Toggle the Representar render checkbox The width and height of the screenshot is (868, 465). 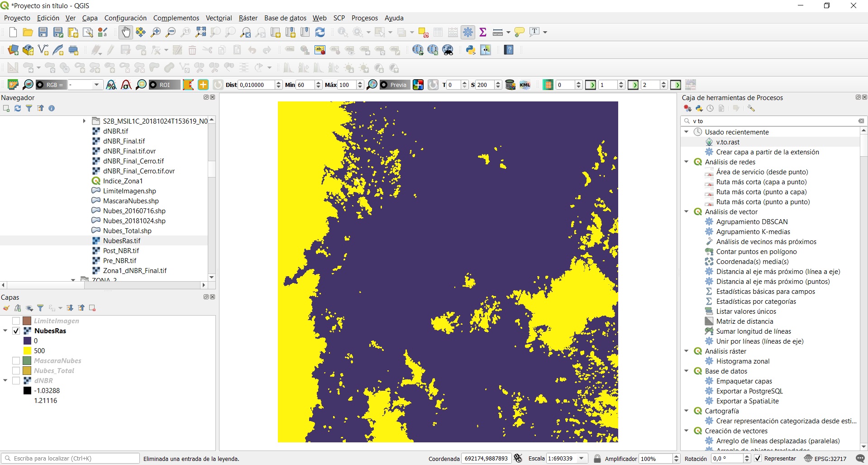(x=758, y=459)
